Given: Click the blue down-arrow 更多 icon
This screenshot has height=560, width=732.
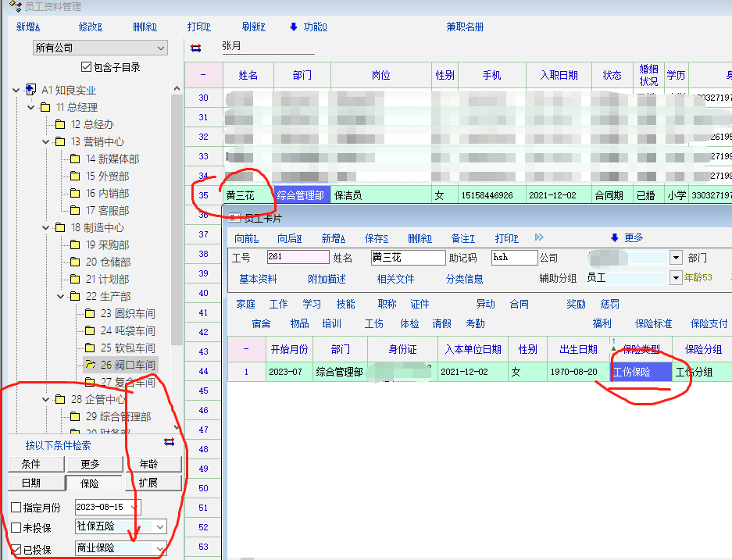Looking at the screenshot, I should [614, 237].
